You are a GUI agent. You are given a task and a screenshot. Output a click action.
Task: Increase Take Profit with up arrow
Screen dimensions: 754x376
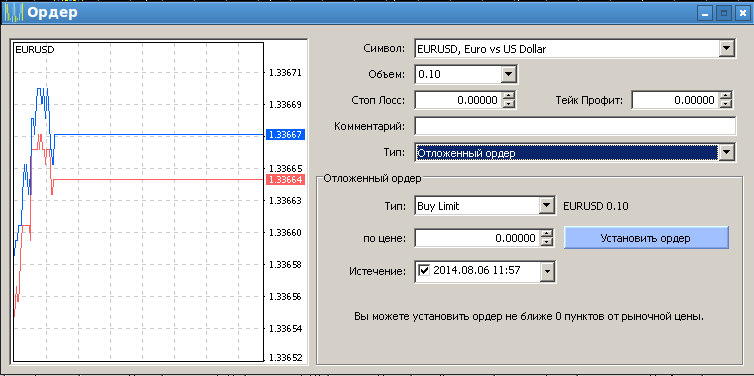coord(726,96)
